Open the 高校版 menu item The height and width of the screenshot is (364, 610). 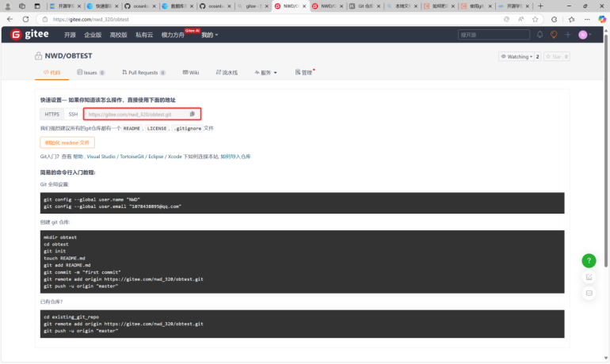pyautogui.click(x=118, y=35)
